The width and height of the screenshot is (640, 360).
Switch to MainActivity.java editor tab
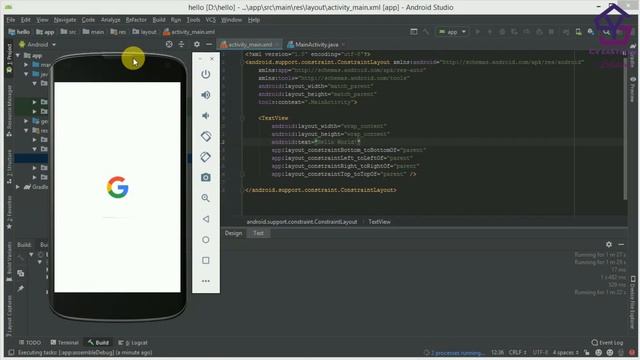pyautogui.click(x=316, y=44)
